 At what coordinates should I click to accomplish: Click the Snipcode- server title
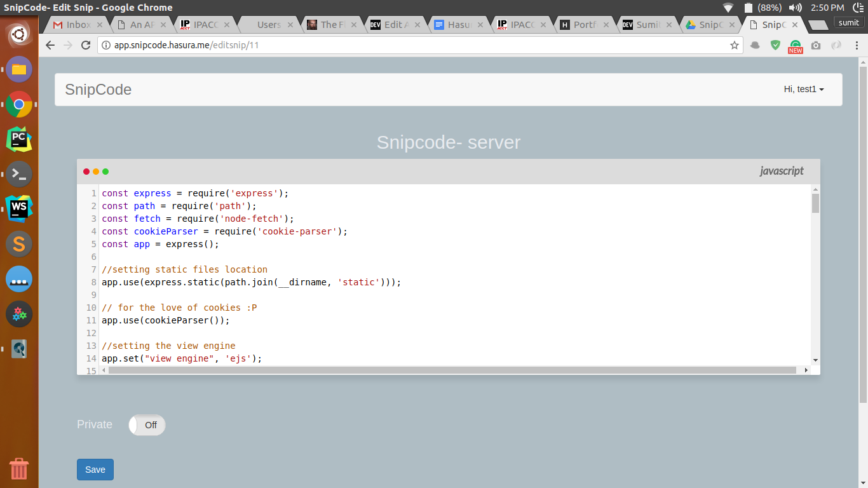[449, 142]
